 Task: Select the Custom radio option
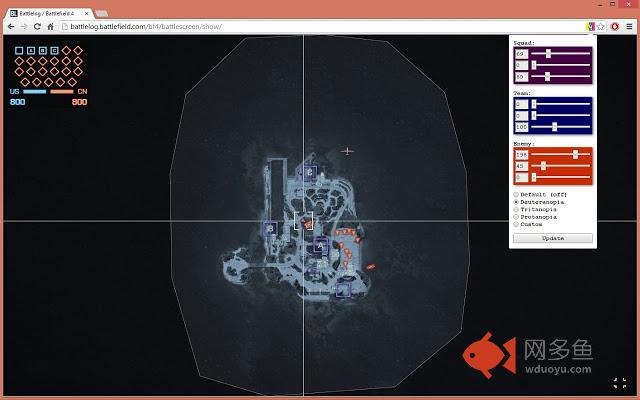[516, 224]
